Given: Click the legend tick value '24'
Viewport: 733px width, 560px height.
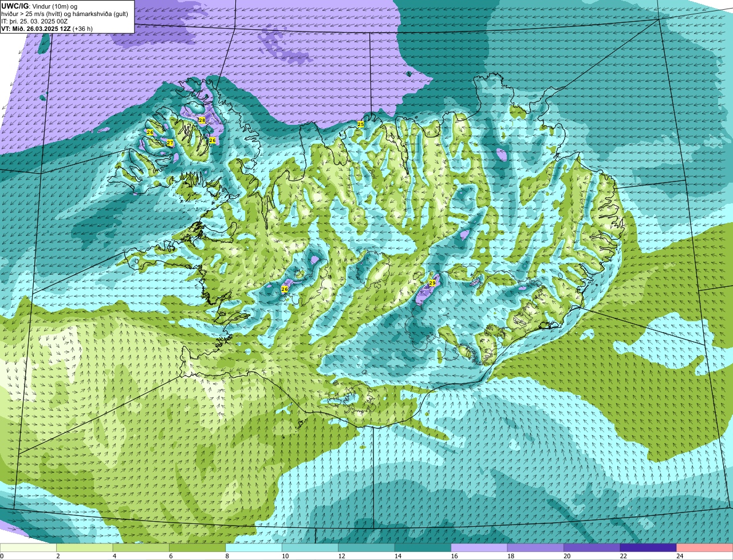Looking at the screenshot, I should [679, 556].
